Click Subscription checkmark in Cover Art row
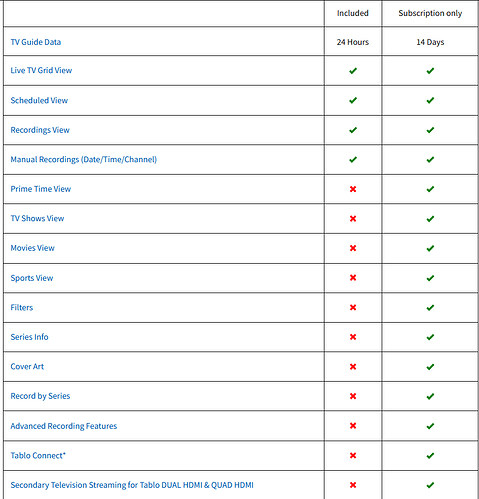The image size is (479, 499). (430, 367)
